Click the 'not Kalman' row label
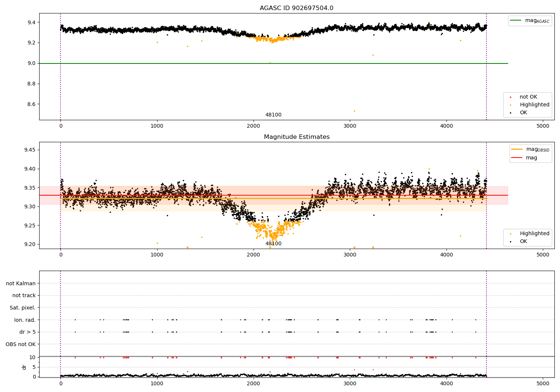Screen dimensions: 560x392 click(x=21, y=284)
